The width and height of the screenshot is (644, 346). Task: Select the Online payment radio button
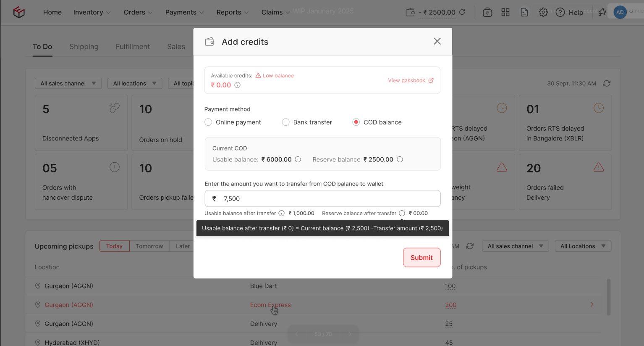tap(208, 122)
